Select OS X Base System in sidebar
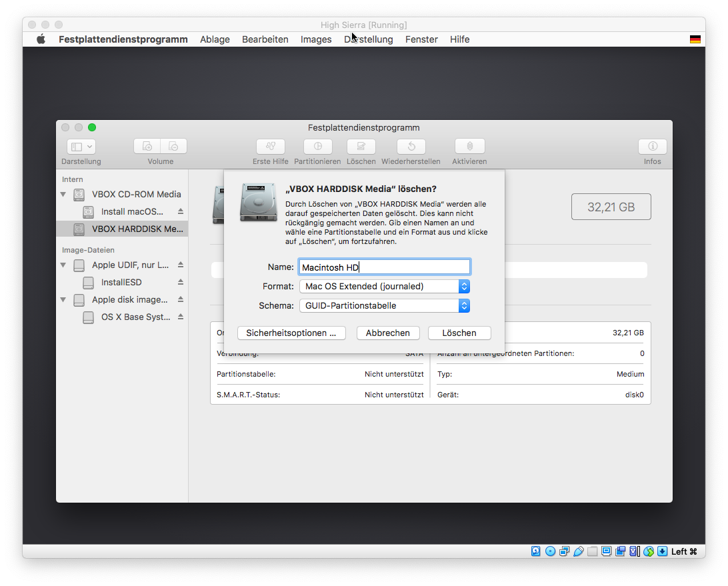Viewport: 728px width, 586px height. [135, 317]
